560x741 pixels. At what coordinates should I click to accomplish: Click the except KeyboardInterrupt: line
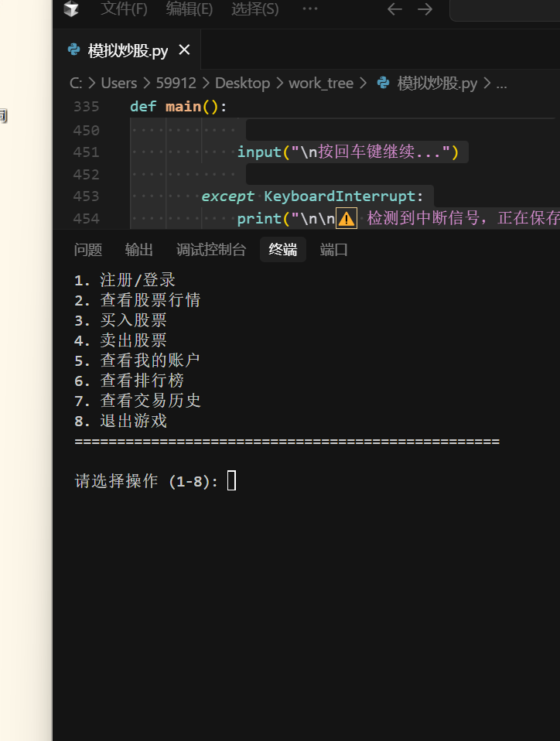(312, 196)
